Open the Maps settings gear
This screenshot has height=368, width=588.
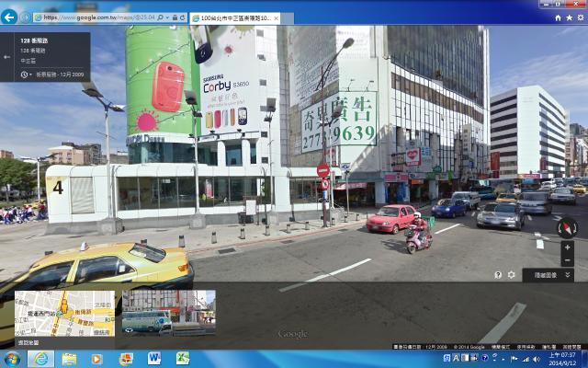pos(511,274)
